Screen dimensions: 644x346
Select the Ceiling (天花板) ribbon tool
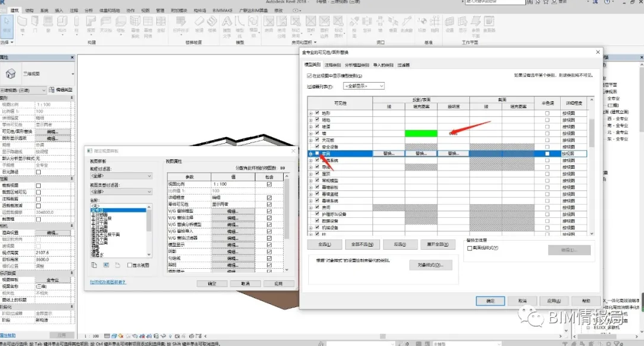pyautogui.click(x=105, y=24)
